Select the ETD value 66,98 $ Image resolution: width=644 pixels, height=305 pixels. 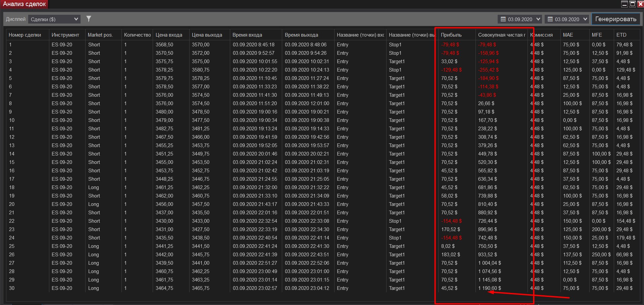(x=625, y=255)
